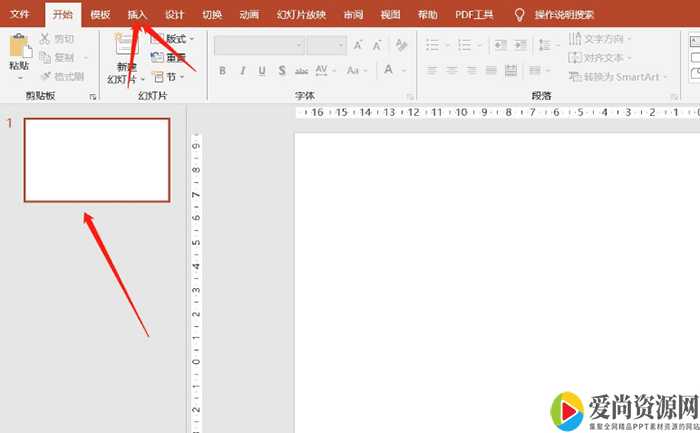Click the New Slide (新建幻灯片) icon
Viewport: 700px width, 433px height.
coord(126,46)
